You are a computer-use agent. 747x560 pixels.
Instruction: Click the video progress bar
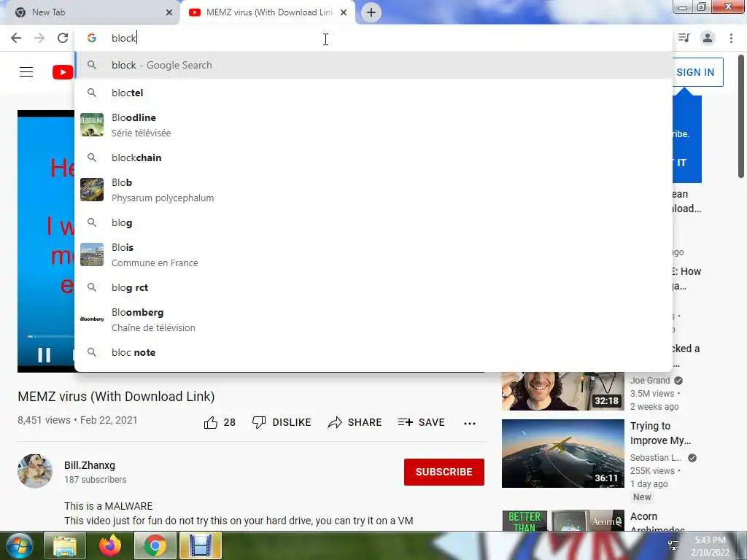coord(50,336)
